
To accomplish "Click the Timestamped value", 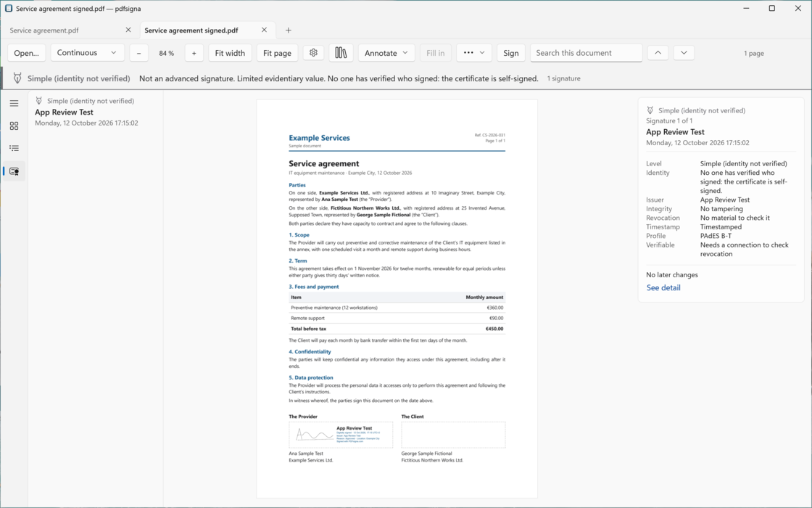I will click(x=721, y=227).
